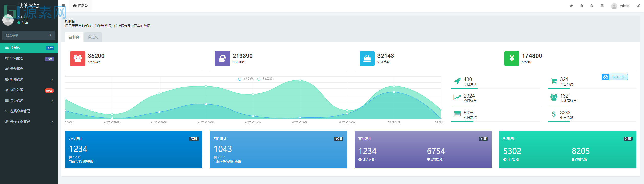Image resolution: width=644 pixels, height=184 pixels.
Task: Click the green yen 总金额 icon
Action: [x=512, y=59]
